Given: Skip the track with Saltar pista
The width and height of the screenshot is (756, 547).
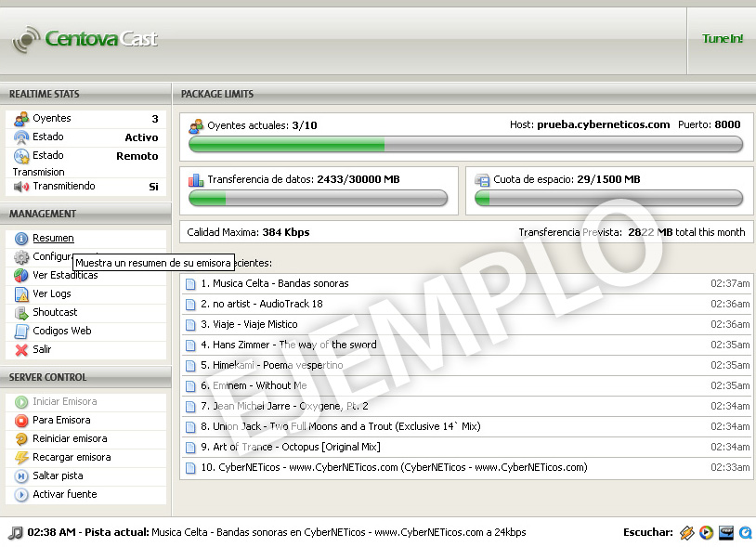Looking at the screenshot, I should pos(58,475).
